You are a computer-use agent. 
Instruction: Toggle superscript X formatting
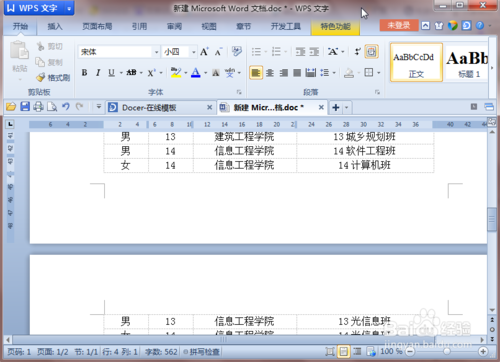click(x=151, y=73)
